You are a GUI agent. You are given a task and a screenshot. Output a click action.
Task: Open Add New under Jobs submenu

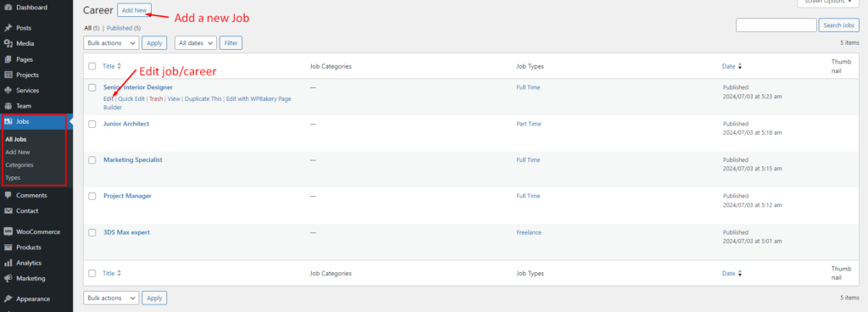coord(18,152)
